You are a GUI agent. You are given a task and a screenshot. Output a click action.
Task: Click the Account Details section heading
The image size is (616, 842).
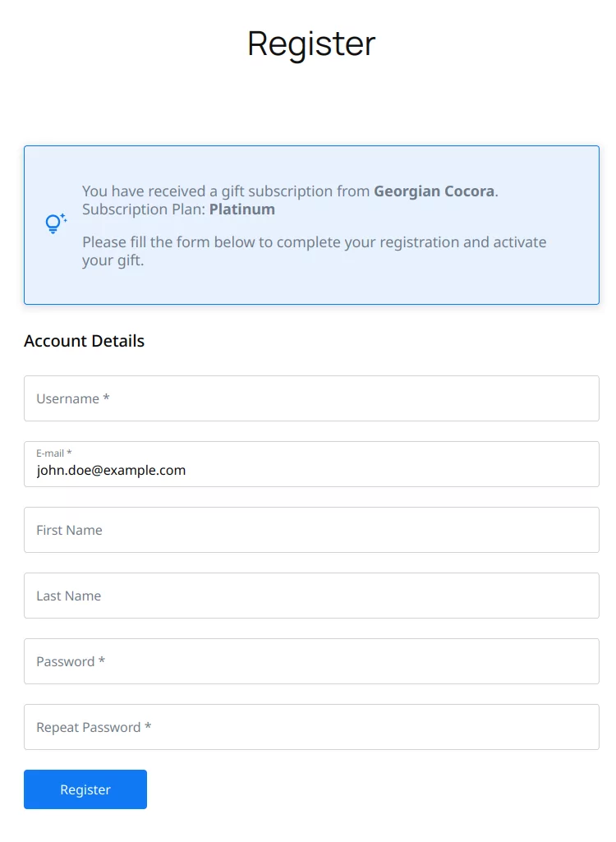pos(84,341)
